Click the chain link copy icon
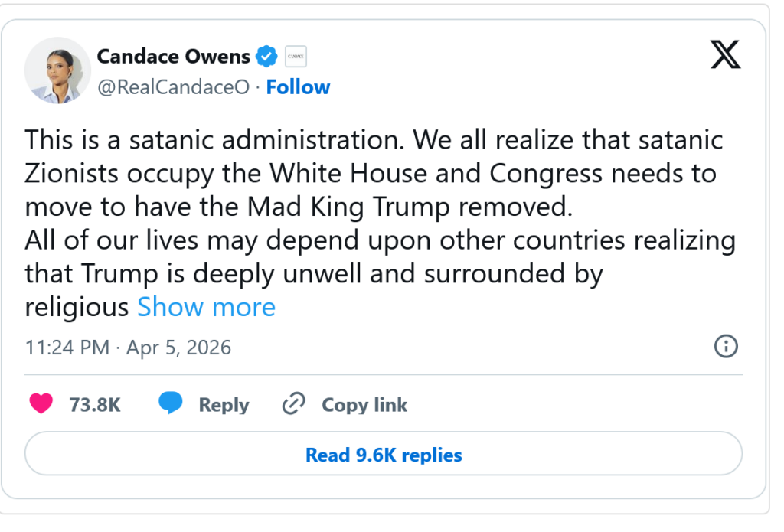The image size is (784, 532). pyautogui.click(x=294, y=404)
